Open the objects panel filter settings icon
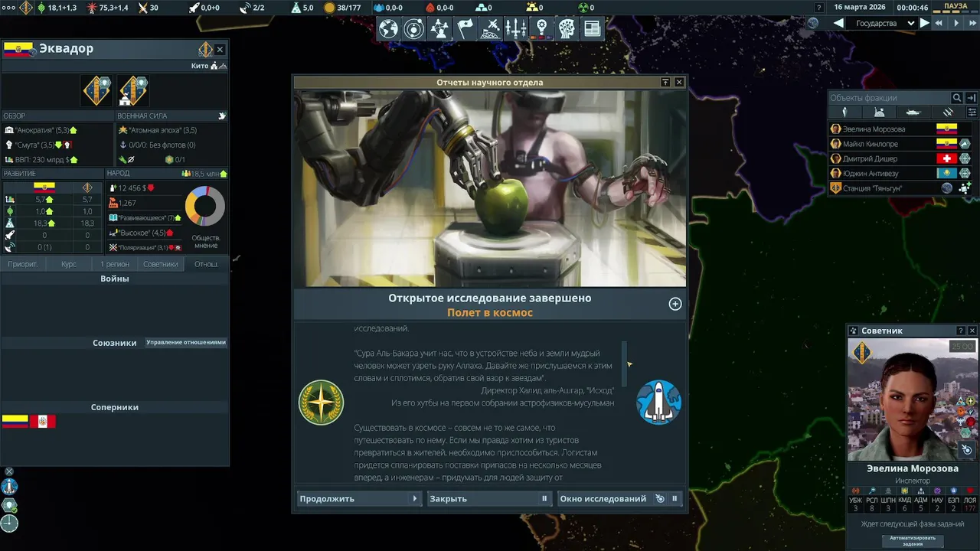Screen dimensions: 980x551 coord(972,112)
